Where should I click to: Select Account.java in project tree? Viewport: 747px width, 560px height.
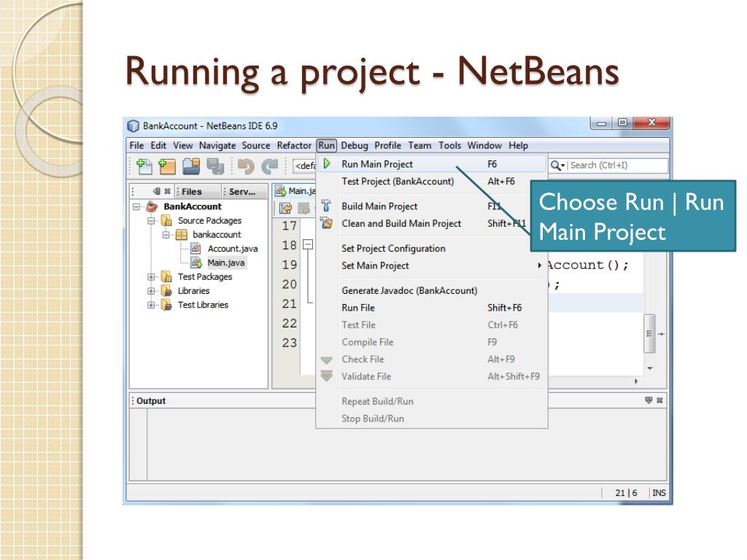click(x=233, y=249)
